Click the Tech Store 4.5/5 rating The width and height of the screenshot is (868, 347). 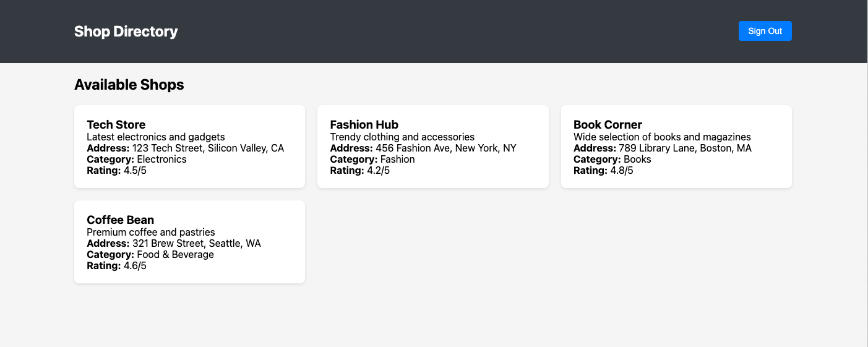click(116, 170)
